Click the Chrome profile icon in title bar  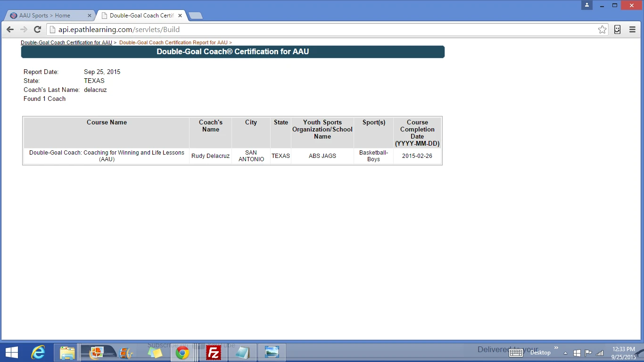tap(587, 5)
